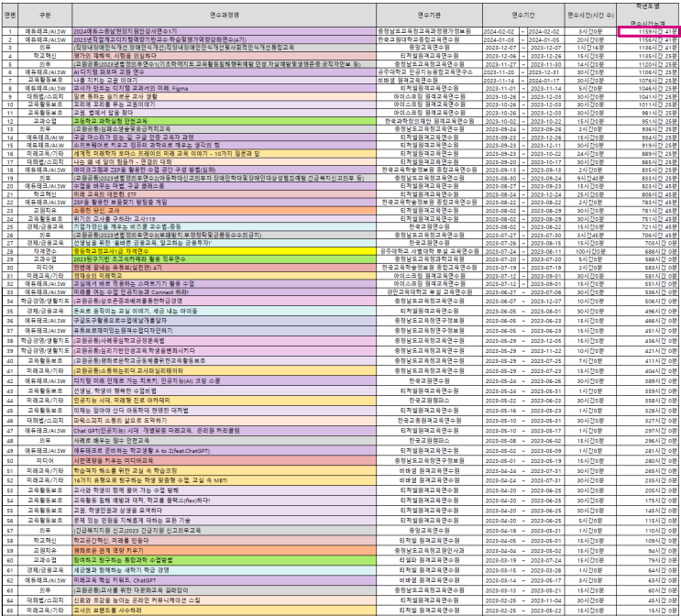Select 'A to Z(feat.ChatGPT)' course cell
This screenshot has width=681, height=616.
(224, 450)
